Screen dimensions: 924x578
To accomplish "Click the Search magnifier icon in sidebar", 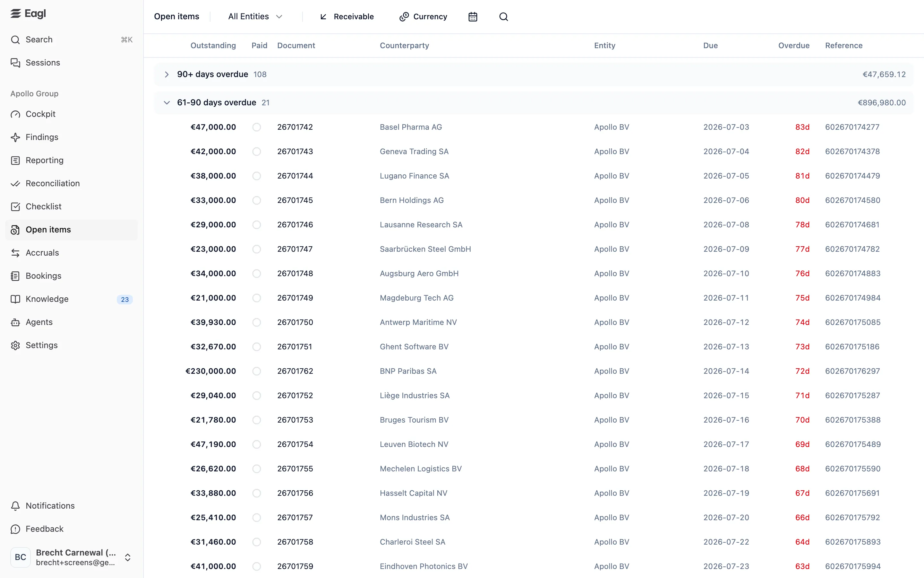I will pos(15,40).
